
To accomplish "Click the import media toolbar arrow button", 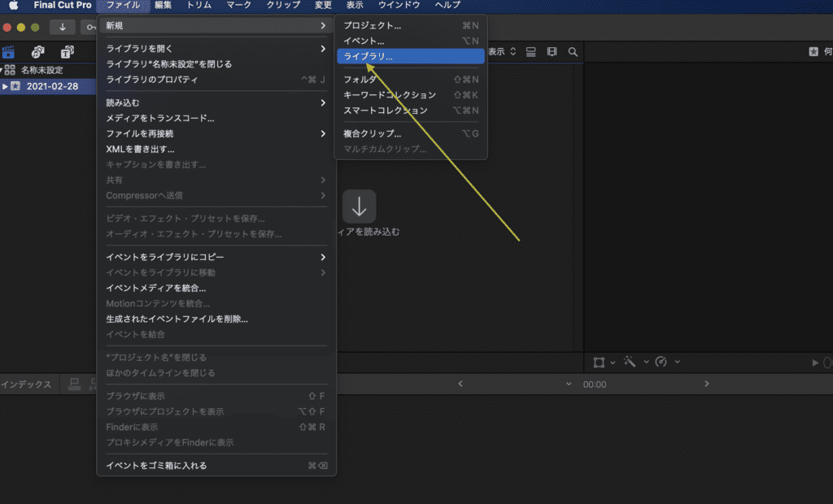I will tap(63, 27).
